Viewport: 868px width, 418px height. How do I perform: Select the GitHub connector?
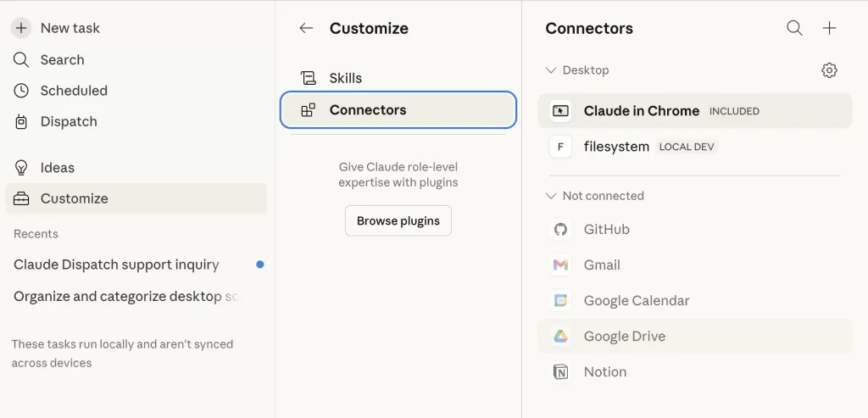pyautogui.click(x=606, y=229)
